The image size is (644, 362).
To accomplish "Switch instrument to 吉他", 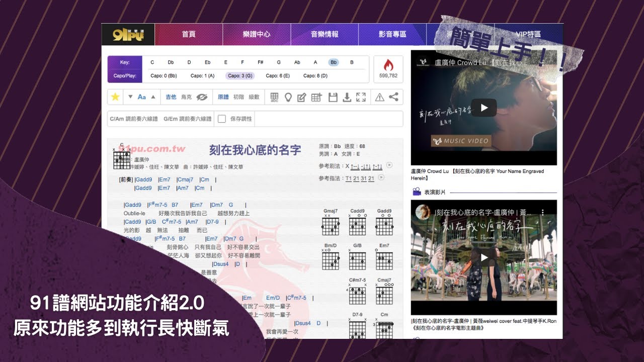I will pyautogui.click(x=171, y=97).
